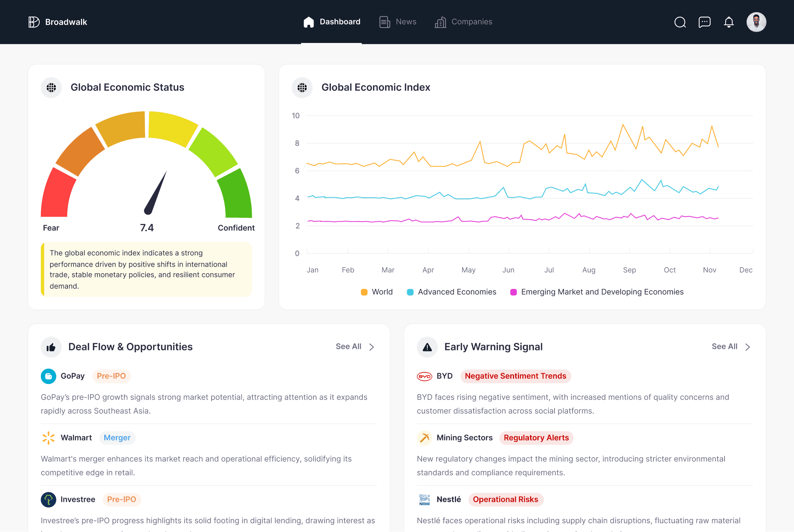Image resolution: width=794 pixels, height=532 pixels.
Task: Click the red Fear gauge segment
Action: tap(57, 194)
